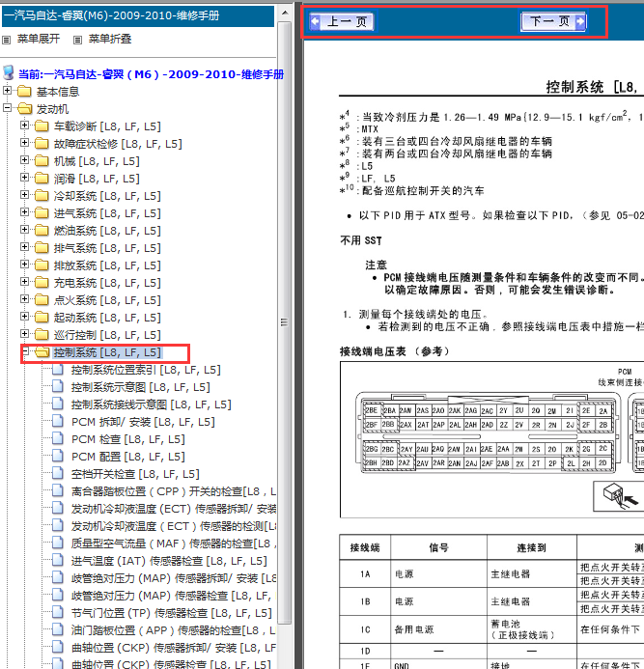644x669 pixels.
Task: Click the 菜单折叠 collapse menu link
Action: (x=110, y=40)
